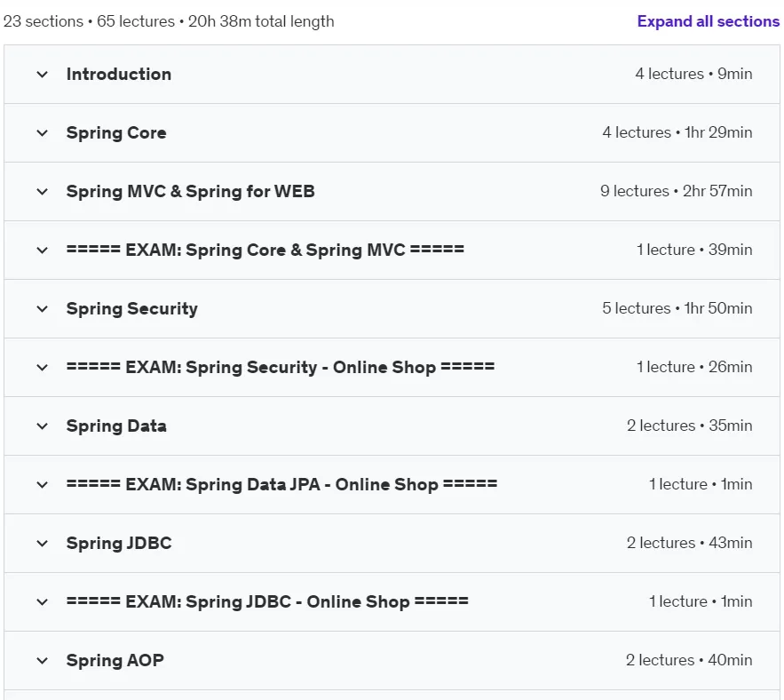
Task: Select the Introduction section title
Action: pyautogui.click(x=119, y=74)
